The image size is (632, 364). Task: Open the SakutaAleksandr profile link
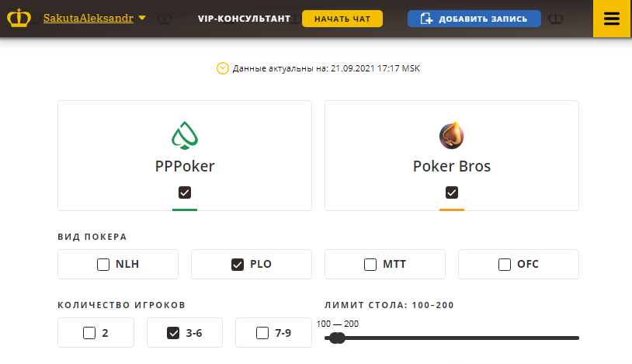click(x=89, y=18)
